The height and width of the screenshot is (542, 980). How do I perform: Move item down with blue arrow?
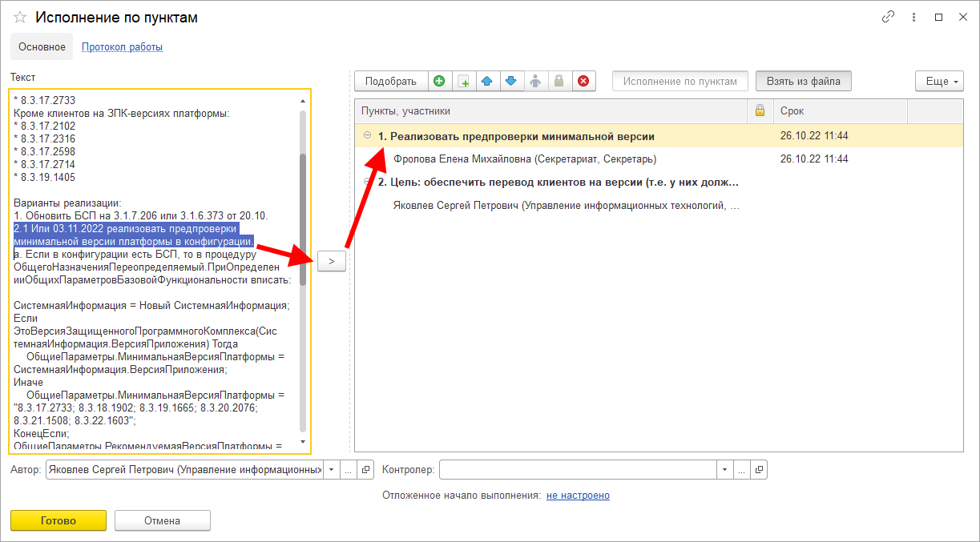coord(511,81)
